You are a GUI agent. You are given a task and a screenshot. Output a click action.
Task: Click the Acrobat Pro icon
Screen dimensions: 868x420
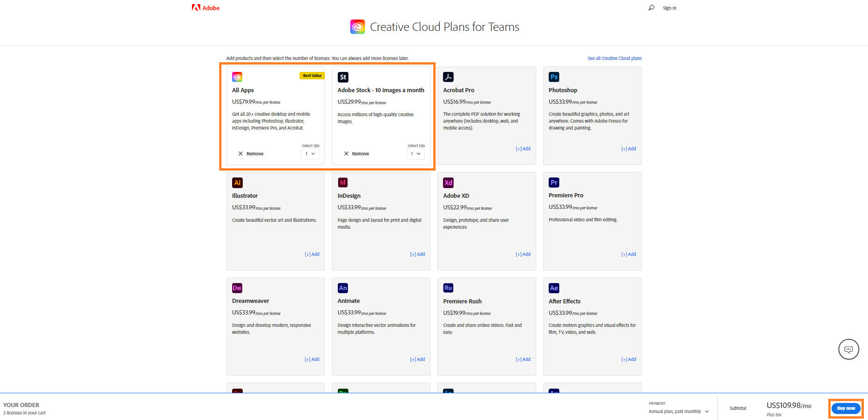pyautogui.click(x=448, y=77)
